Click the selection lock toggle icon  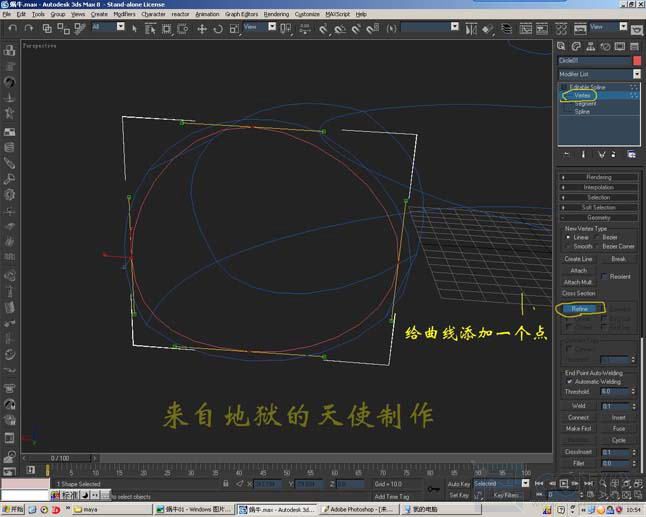pyautogui.click(x=225, y=484)
